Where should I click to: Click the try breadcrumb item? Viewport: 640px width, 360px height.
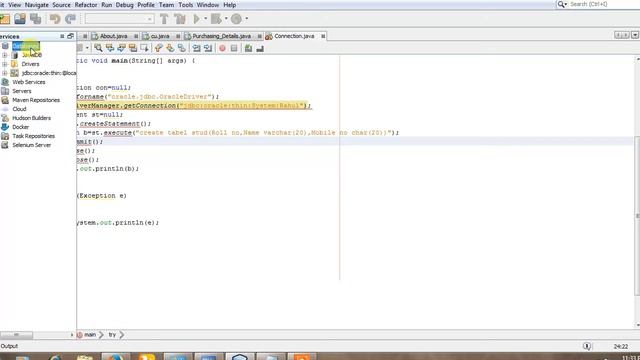pyautogui.click(x=112, y=335)
